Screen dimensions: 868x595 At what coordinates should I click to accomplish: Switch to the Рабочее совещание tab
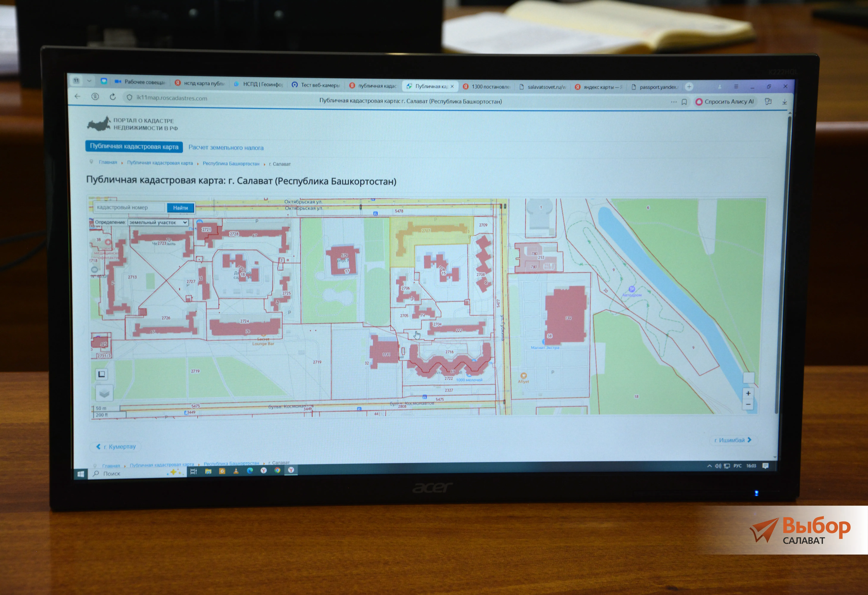[140, 82]
